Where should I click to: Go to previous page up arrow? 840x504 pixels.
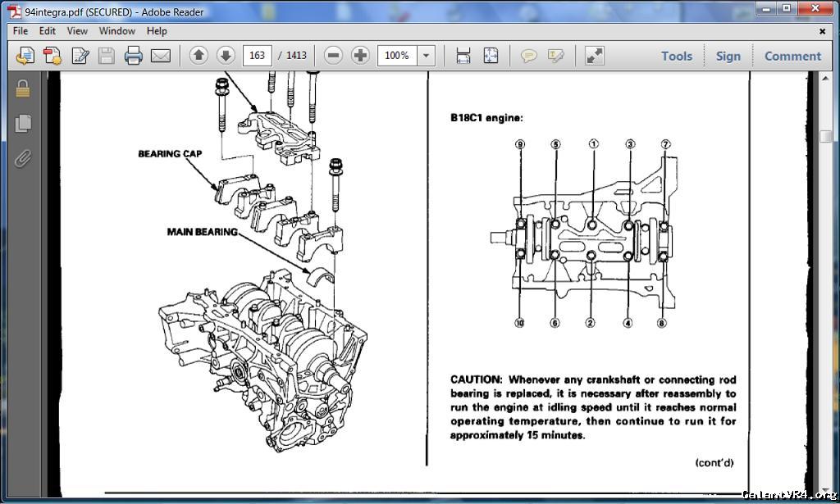coord(199,55)
